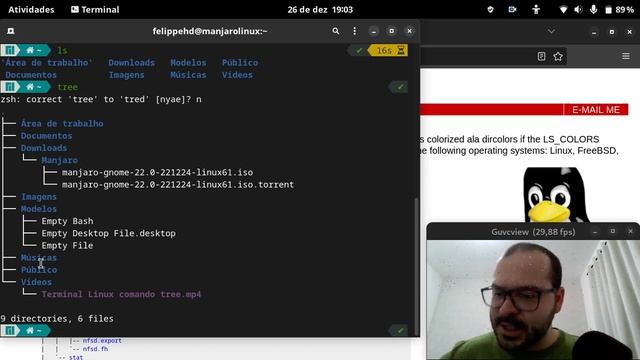
Task: Click 'manjaro-gnome-22.0-221224-linux61.iso.torrent' text
Action: tap(178, 184)
